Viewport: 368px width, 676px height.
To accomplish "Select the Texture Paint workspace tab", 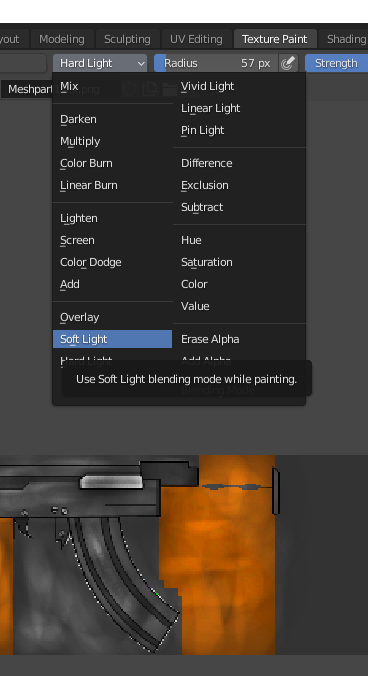I will (274, 39).
